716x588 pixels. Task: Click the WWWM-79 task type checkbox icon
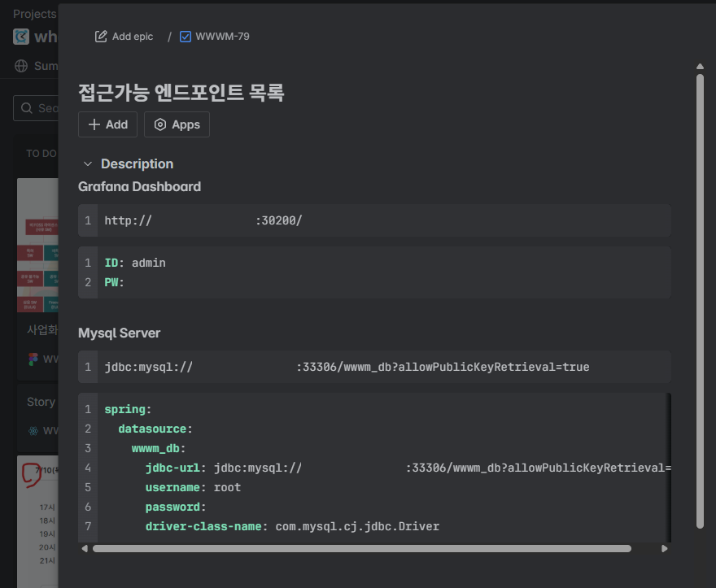click(x=186, y=37)
